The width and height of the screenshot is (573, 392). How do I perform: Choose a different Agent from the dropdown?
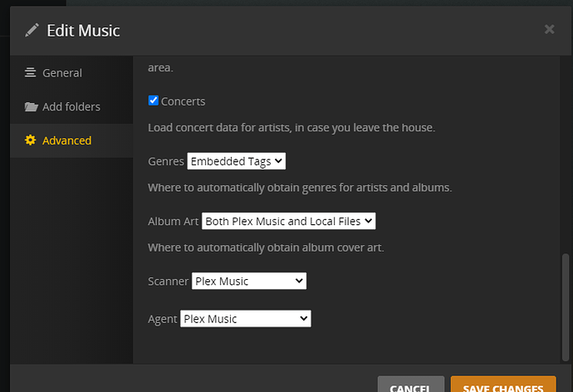pyautogui.click(x=246, y=319)
